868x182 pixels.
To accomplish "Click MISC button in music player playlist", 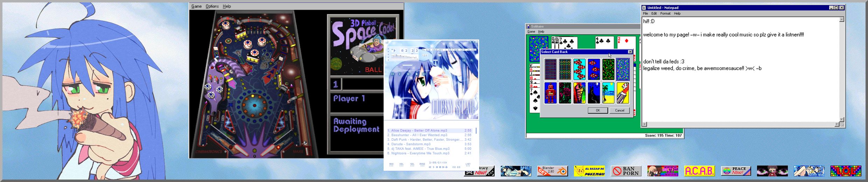I will tap(422, 164).
